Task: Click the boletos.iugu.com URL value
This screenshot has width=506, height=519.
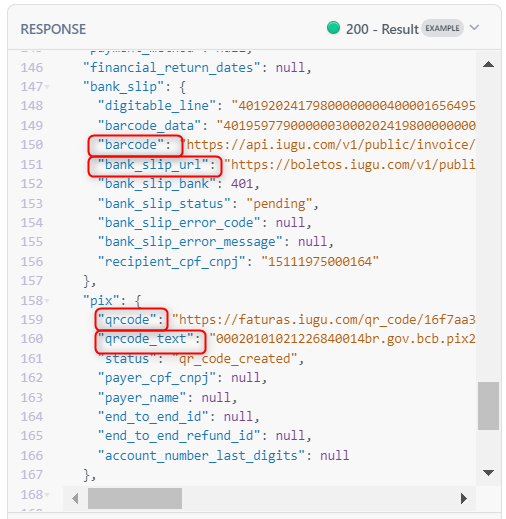Action: click(x=349, y=165)
